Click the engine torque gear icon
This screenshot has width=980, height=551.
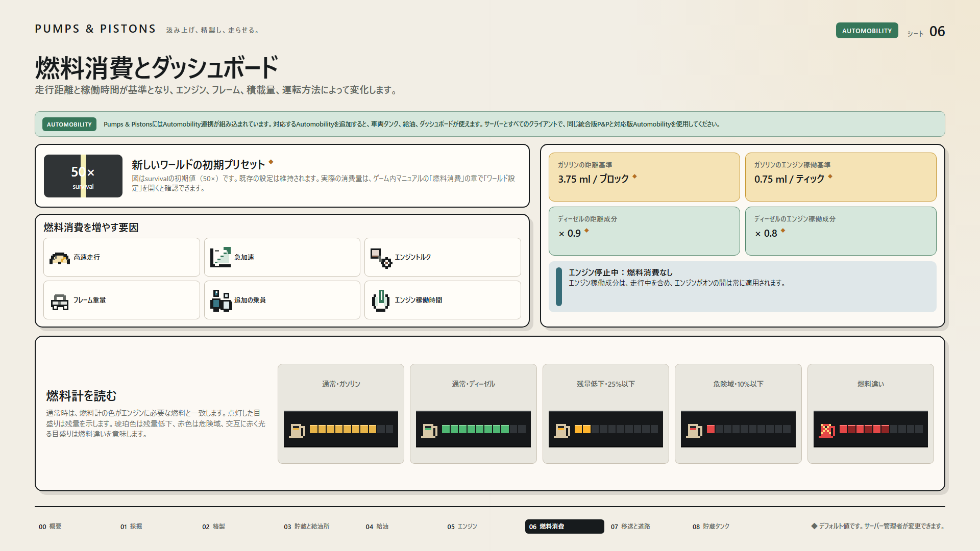point(381,258)
